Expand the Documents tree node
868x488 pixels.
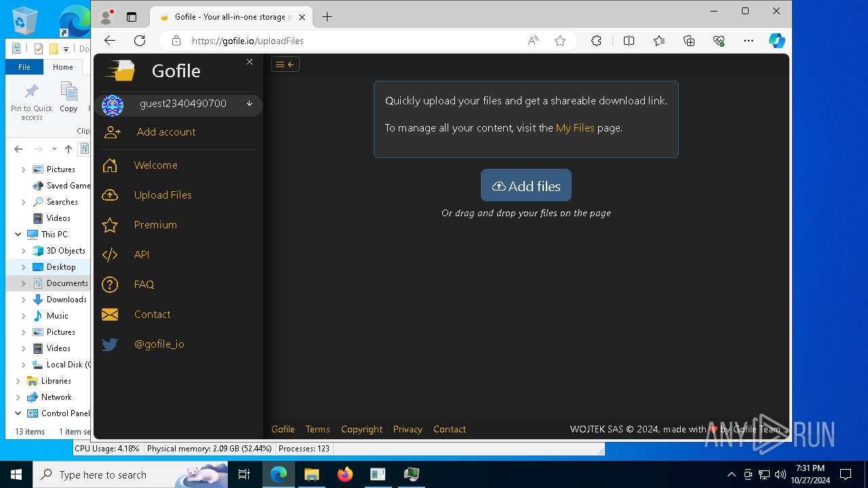tap(24, 283)
